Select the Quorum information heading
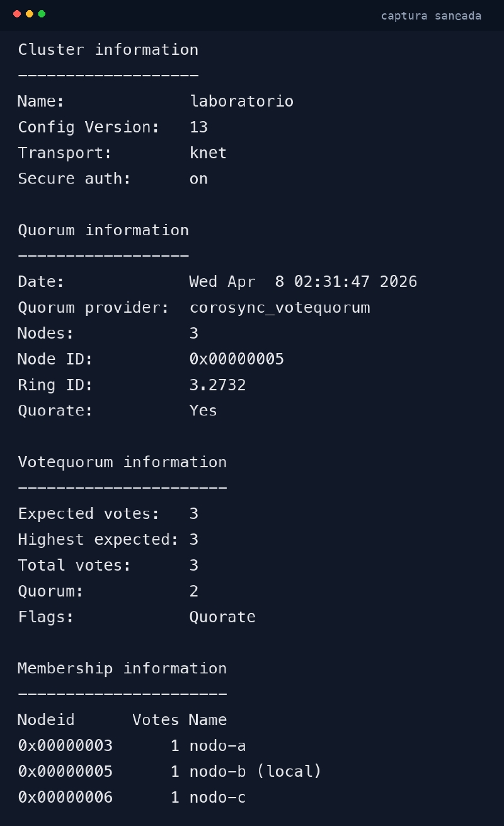504x826 pixels. tap(103, 230)
